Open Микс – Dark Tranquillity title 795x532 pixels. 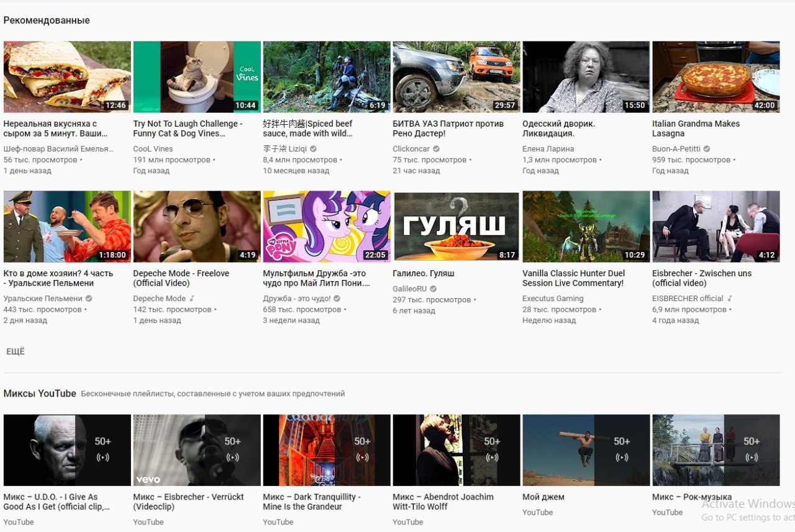(312, 502)
